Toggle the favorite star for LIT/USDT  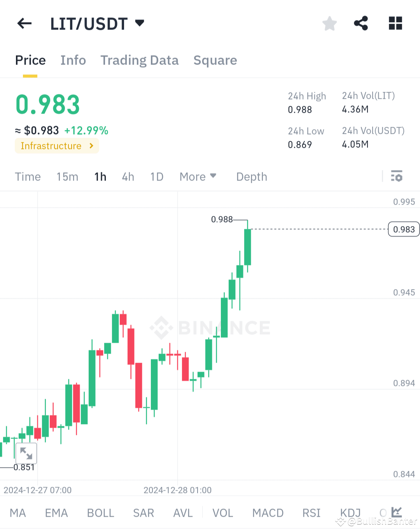(x=329, y=23)
